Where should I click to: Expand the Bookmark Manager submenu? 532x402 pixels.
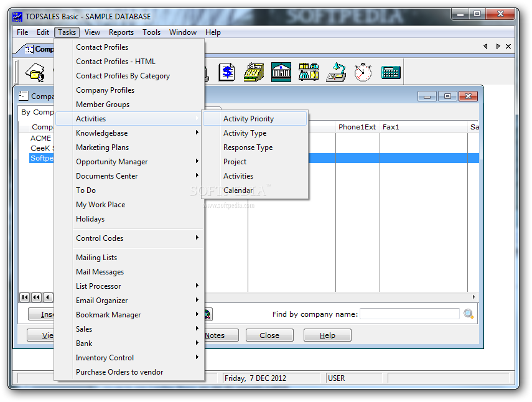click(x=197, y=314)
